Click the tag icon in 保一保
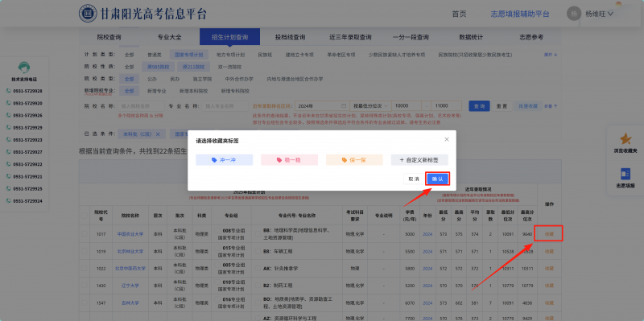This screenshot has height=321, width=644. pyautogui.click(x=345, y=160)
